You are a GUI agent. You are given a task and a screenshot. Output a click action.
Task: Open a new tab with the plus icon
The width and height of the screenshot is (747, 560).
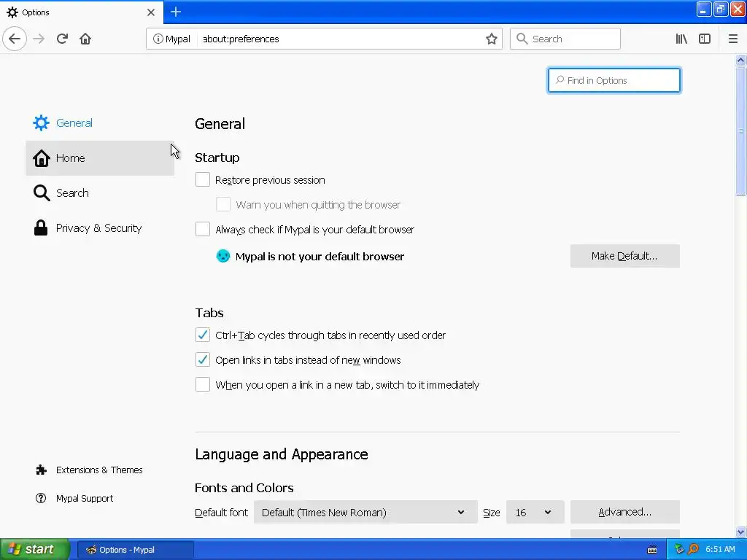coord(176,12)
